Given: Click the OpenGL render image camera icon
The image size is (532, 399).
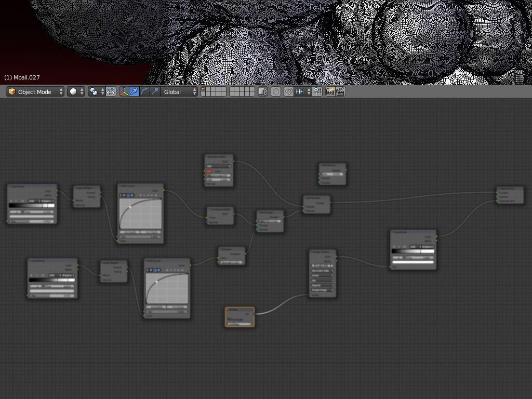Looking at the screenshot, I should click(330, 91).
